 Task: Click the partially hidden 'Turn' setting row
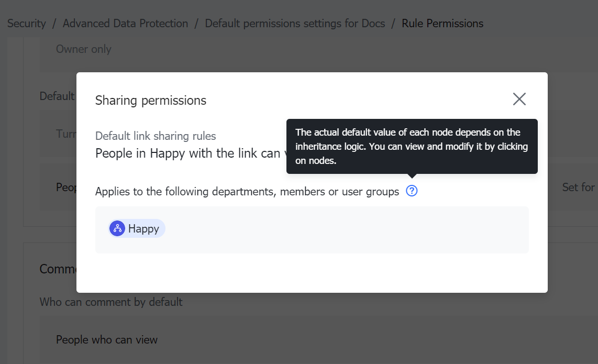click(x=58, y=134)
